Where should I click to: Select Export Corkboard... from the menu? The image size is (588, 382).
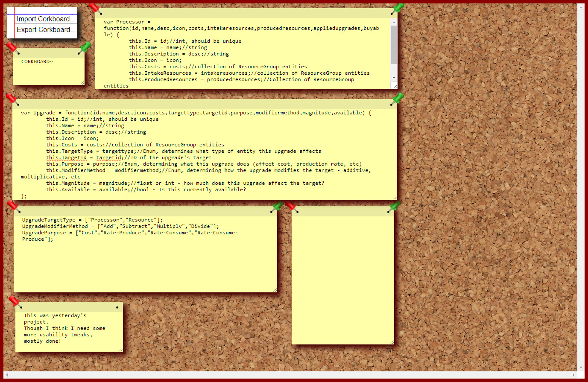[46, 29]
